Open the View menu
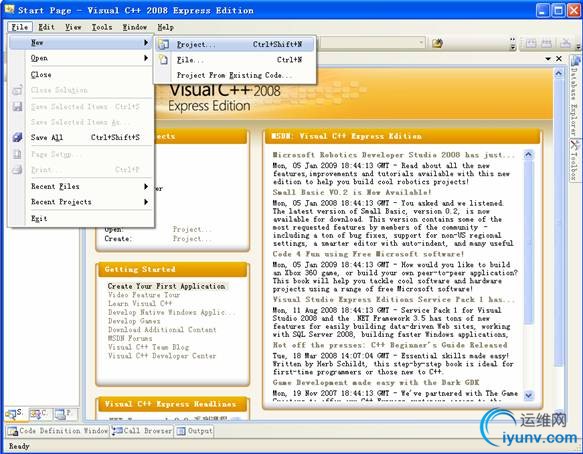Image resolution: width=583 pixels, height=454 pixels. coord(73,27)
